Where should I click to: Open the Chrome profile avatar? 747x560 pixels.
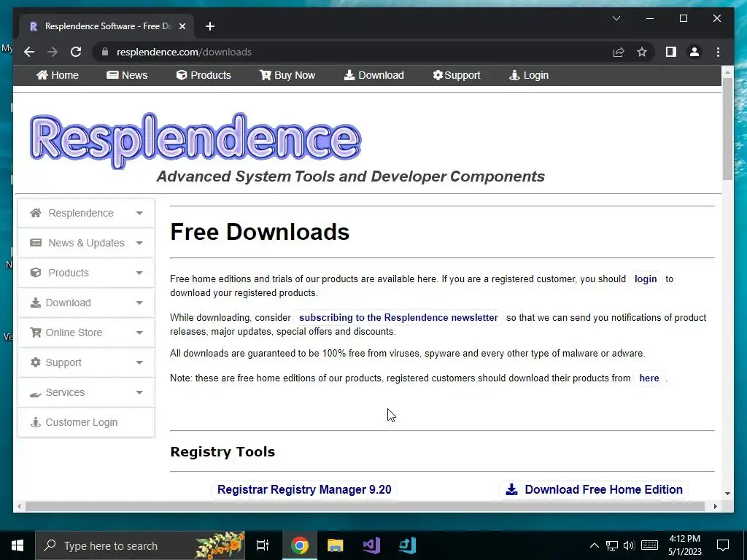(x=694, y=52)
